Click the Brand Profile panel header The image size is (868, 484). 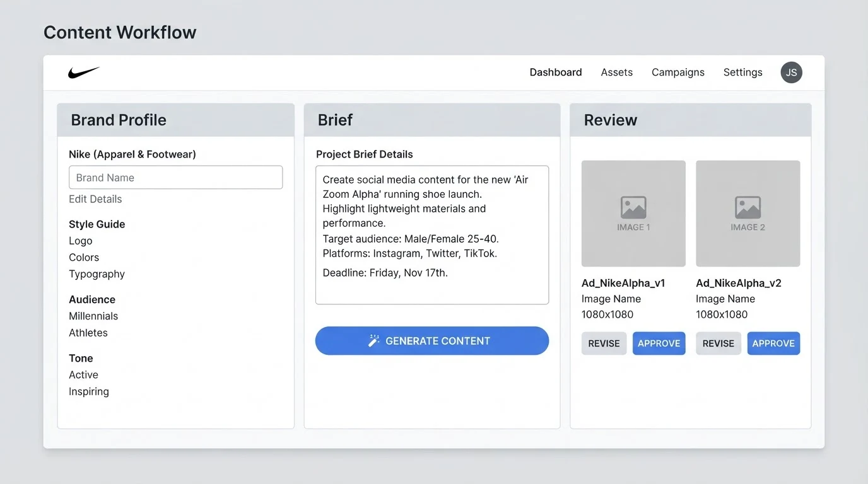click(175, 120)
